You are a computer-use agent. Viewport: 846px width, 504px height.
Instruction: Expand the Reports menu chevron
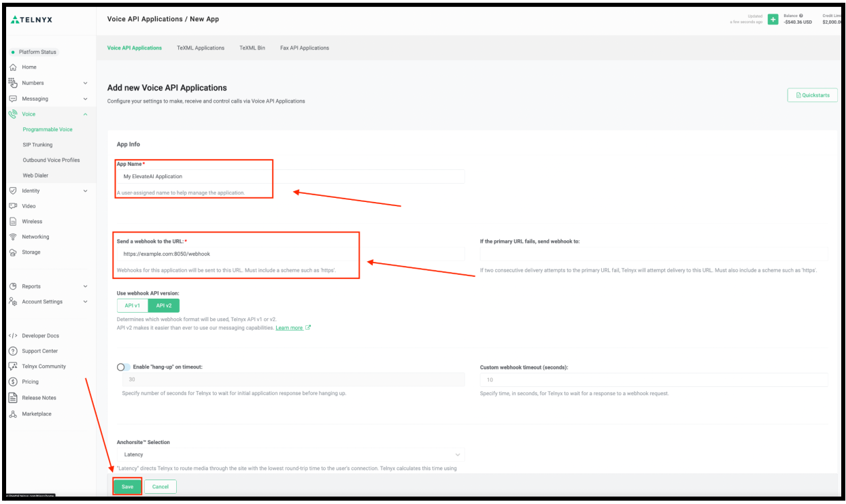85,286
